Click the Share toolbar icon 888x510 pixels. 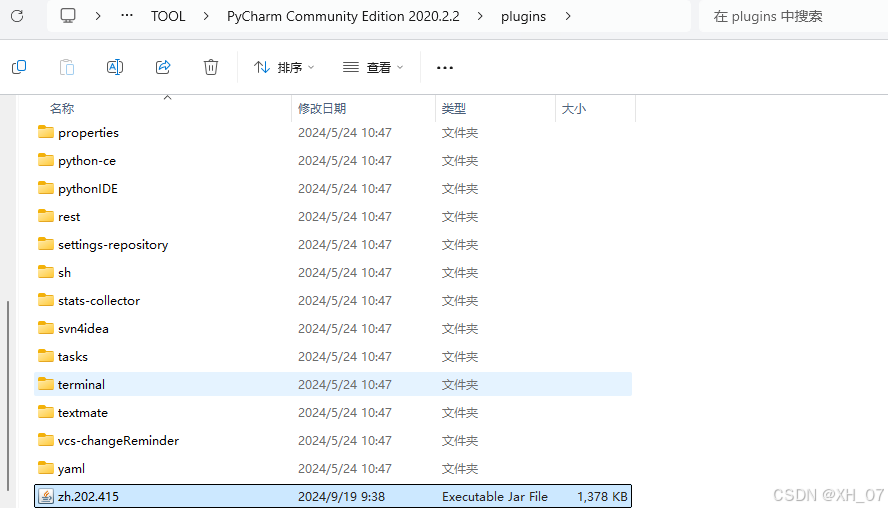click(163, 67)
